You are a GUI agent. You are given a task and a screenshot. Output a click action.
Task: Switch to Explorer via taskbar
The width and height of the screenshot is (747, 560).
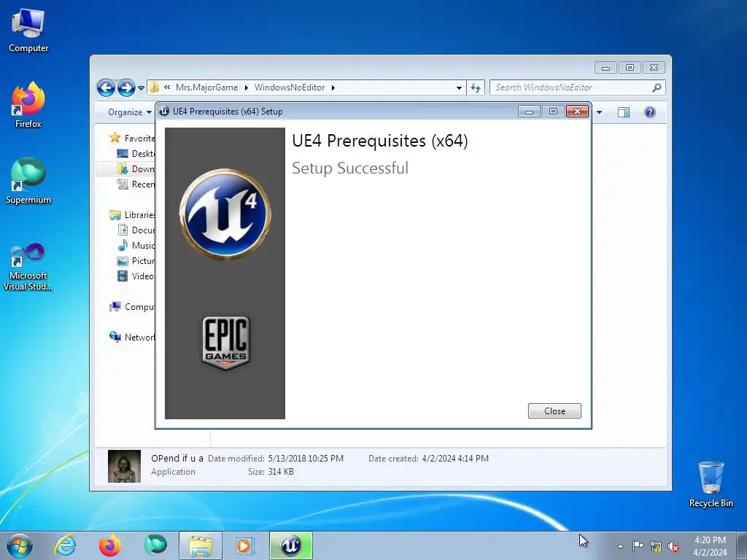[x=201, y=545]
